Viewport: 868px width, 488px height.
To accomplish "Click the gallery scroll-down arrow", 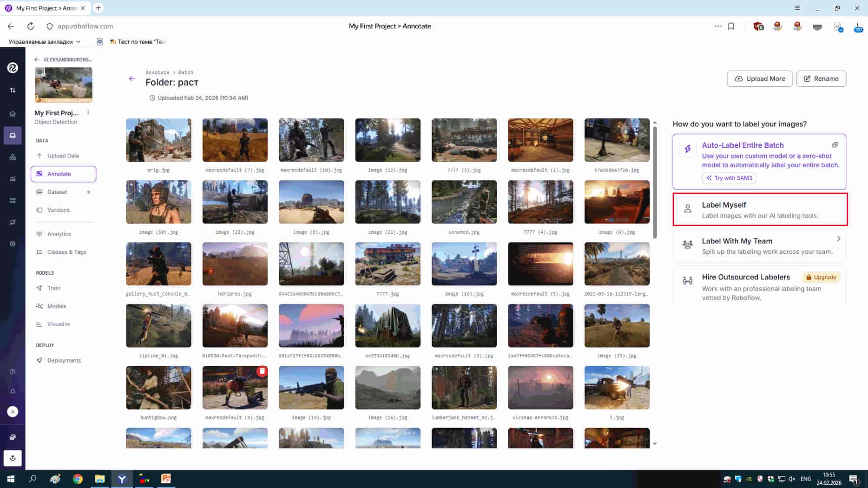I will tap(655, 444).
